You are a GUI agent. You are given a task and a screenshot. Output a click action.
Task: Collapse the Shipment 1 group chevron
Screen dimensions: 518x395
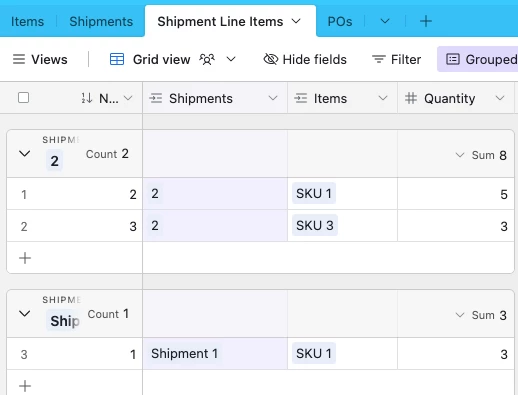24,314
